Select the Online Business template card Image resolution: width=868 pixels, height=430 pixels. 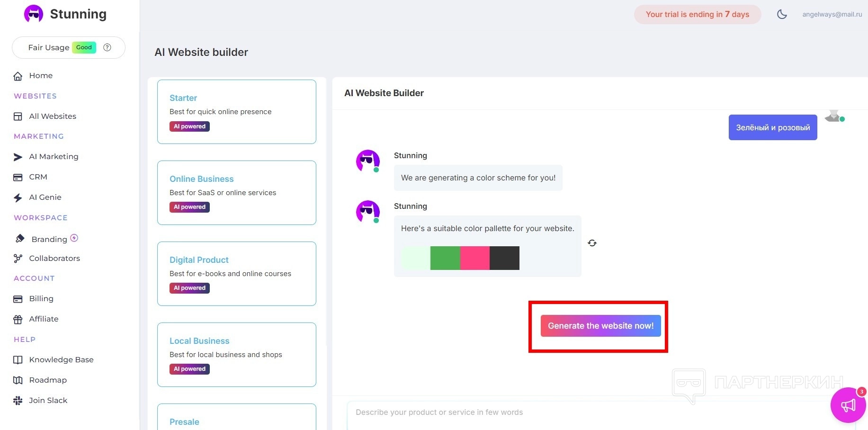237,193
